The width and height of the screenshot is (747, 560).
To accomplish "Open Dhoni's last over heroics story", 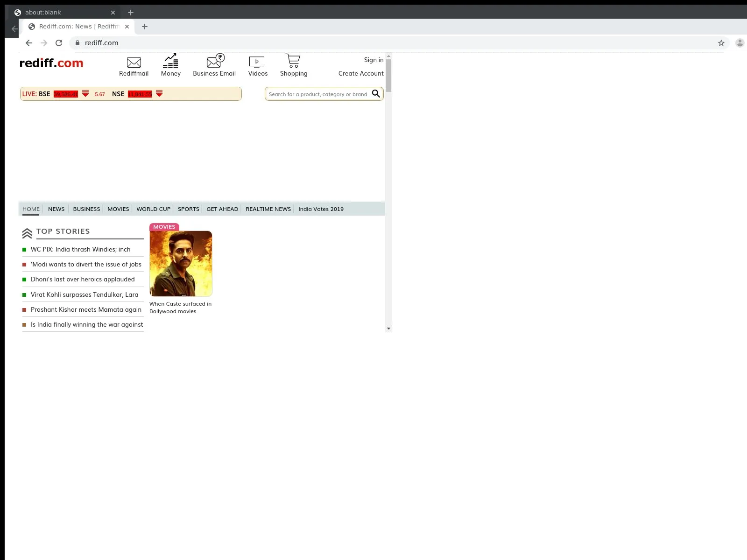I will 83,279.
